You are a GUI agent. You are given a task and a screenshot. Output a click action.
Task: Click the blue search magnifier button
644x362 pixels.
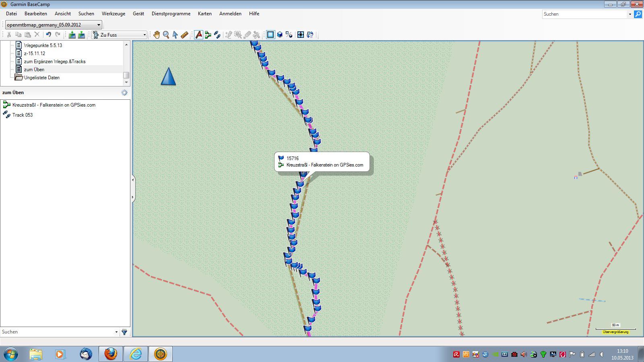[638, 14]
